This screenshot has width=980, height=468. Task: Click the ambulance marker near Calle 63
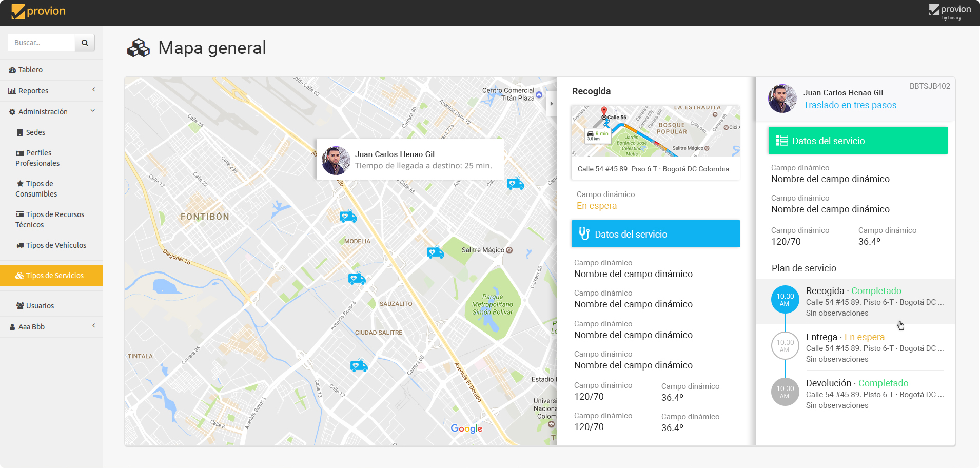coord(515,184)
